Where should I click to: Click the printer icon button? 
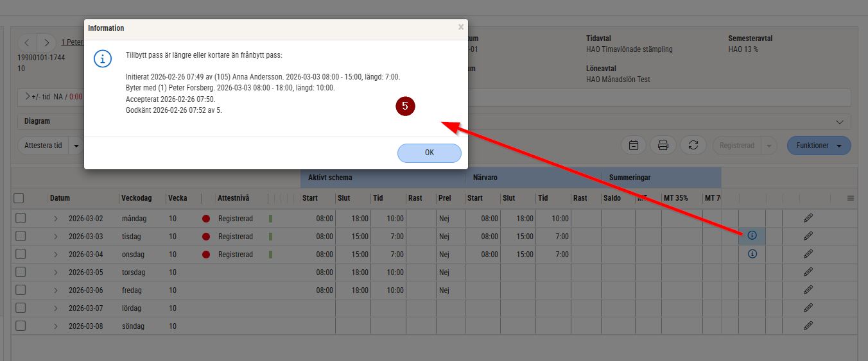pyautogui.click(x=663, y=145)
